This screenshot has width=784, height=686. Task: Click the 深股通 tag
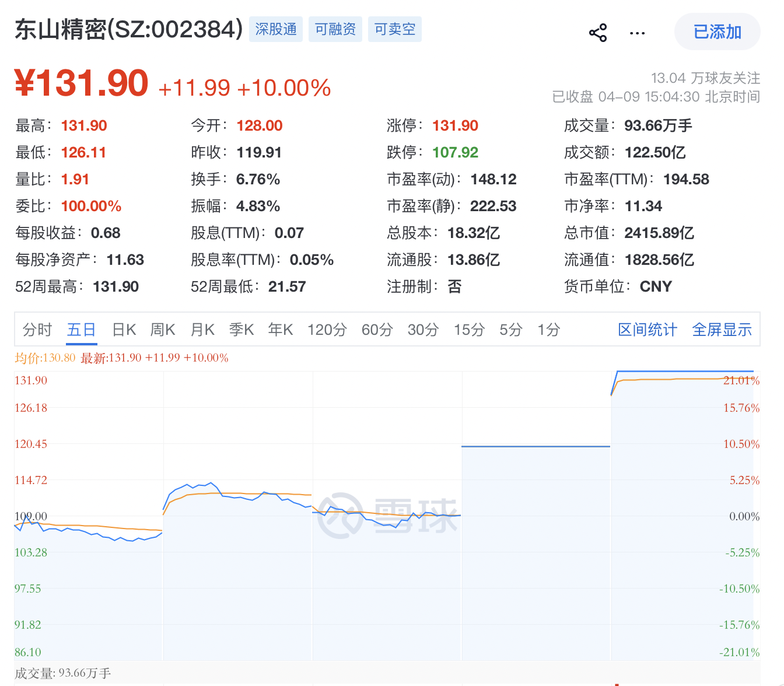click(276, 29)
